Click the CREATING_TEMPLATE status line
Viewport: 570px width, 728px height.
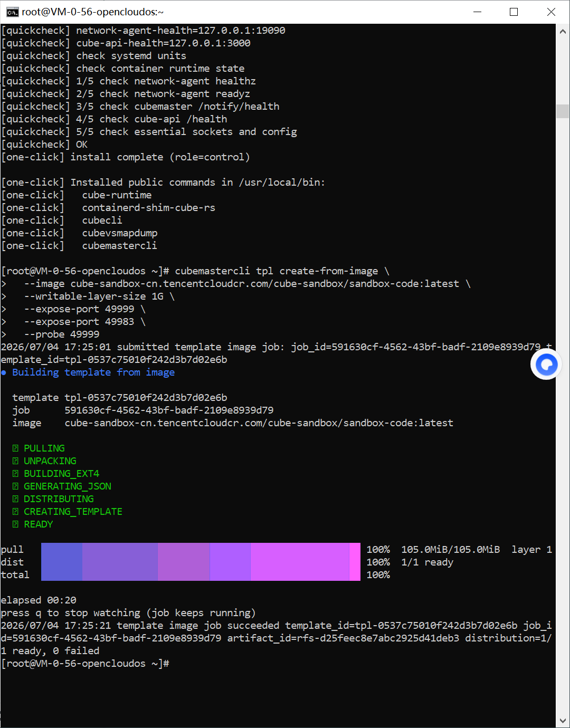[68, 511]
